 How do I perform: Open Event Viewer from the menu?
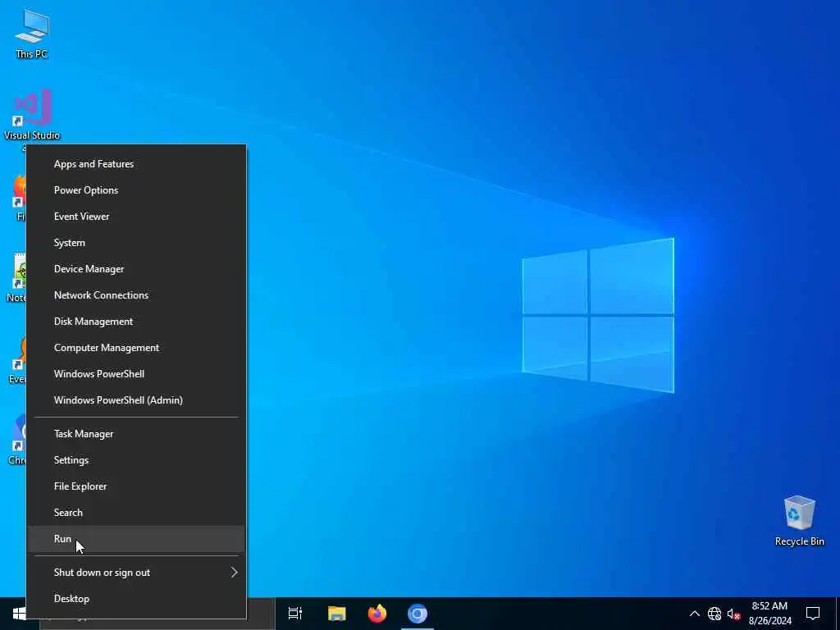pyautogui.click(x=137, y=217)
